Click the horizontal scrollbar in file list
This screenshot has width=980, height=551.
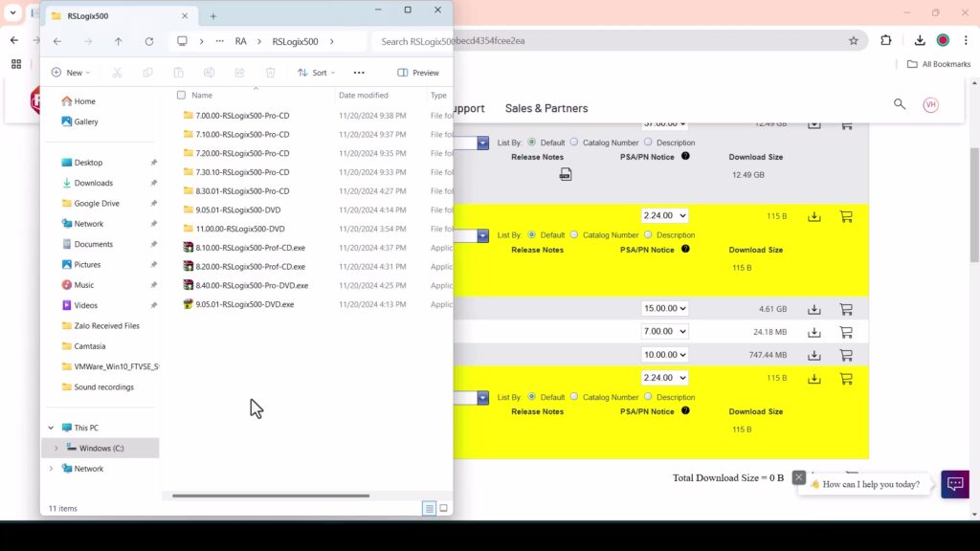[x=270, y=496]
